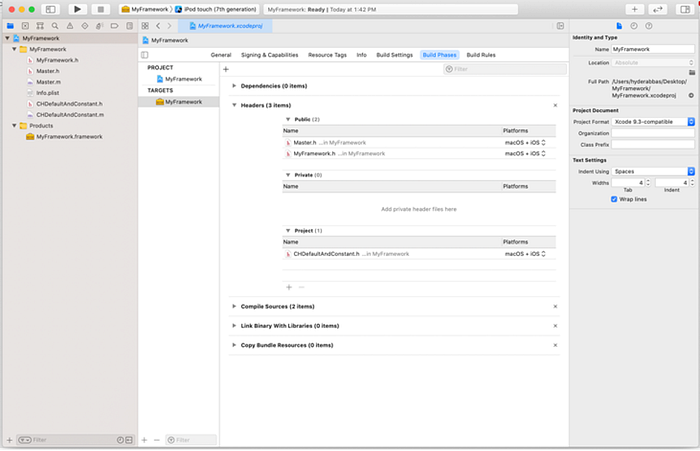Viewport: 700px width, 451px height.
Task: Collapse the Products folder in navigator
Action: pos(14,125)
